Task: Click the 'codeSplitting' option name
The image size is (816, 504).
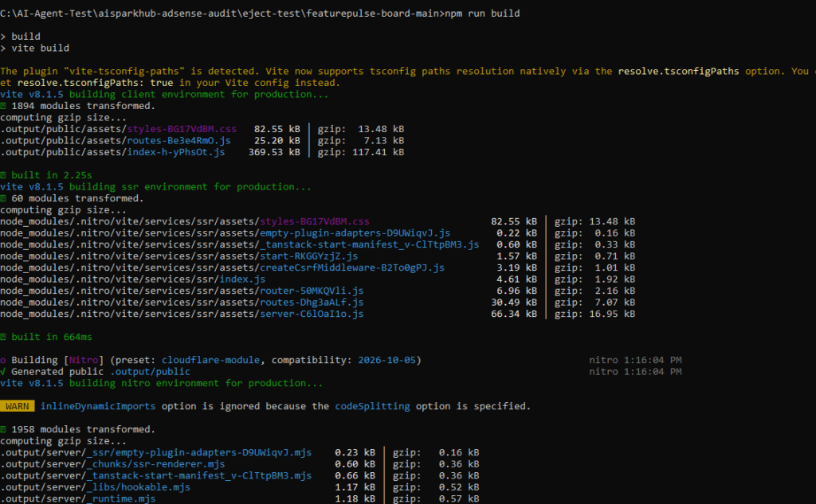Action: [x=373, y=406]
